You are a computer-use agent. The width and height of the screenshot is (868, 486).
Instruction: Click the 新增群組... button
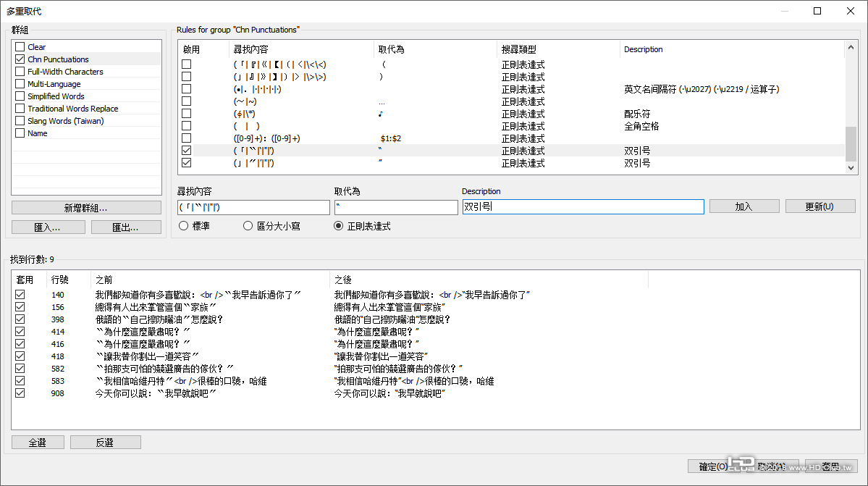86,208
